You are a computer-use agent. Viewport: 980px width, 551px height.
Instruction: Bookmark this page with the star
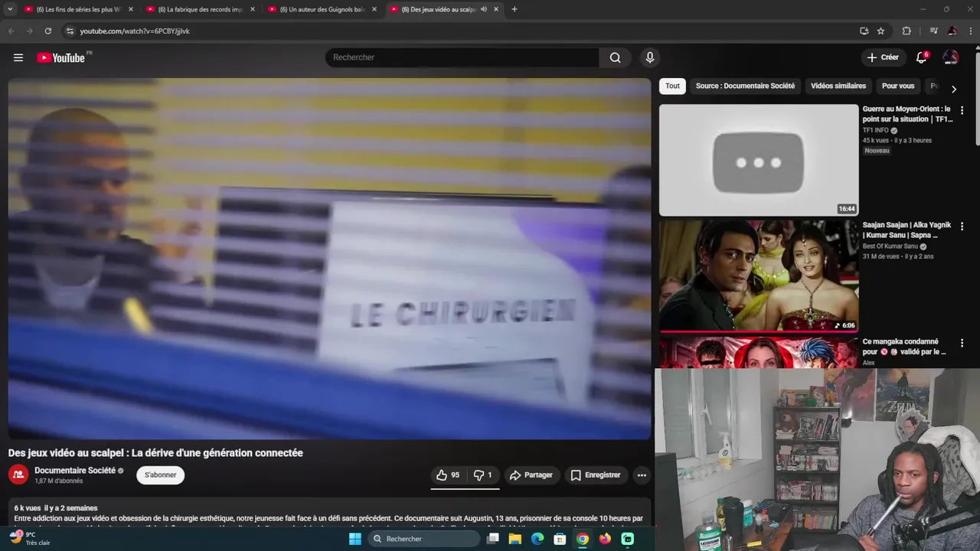coord(880,31)
